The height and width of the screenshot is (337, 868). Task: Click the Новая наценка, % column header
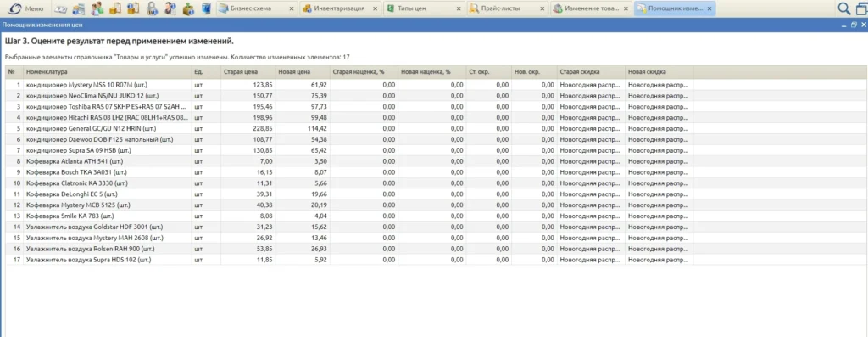431,72
